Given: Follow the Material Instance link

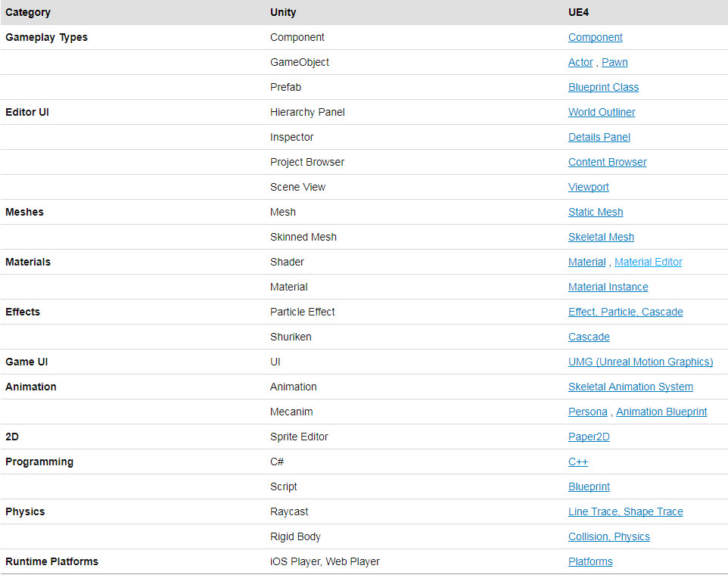Looking at the screenshot, I should pyautogui.click(x=608, y=287).
